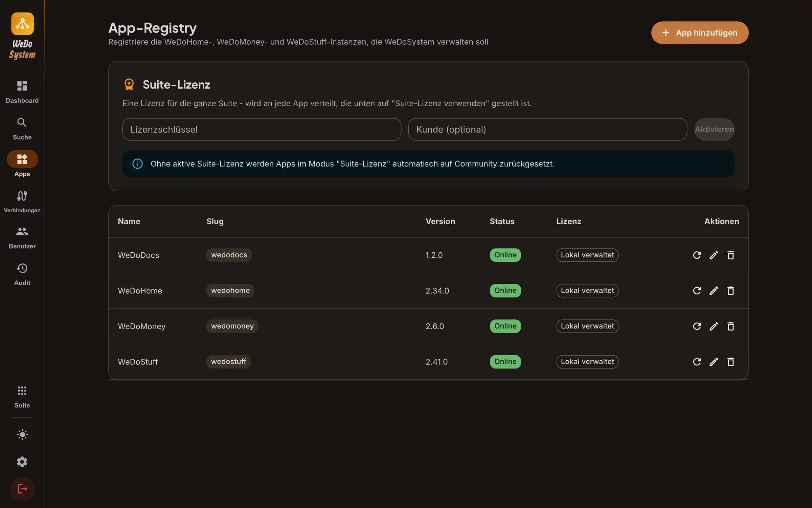Open settings via gear icon
Image resolution: width=812 pixels, height=508 pixels.
[x=22, y=462]
